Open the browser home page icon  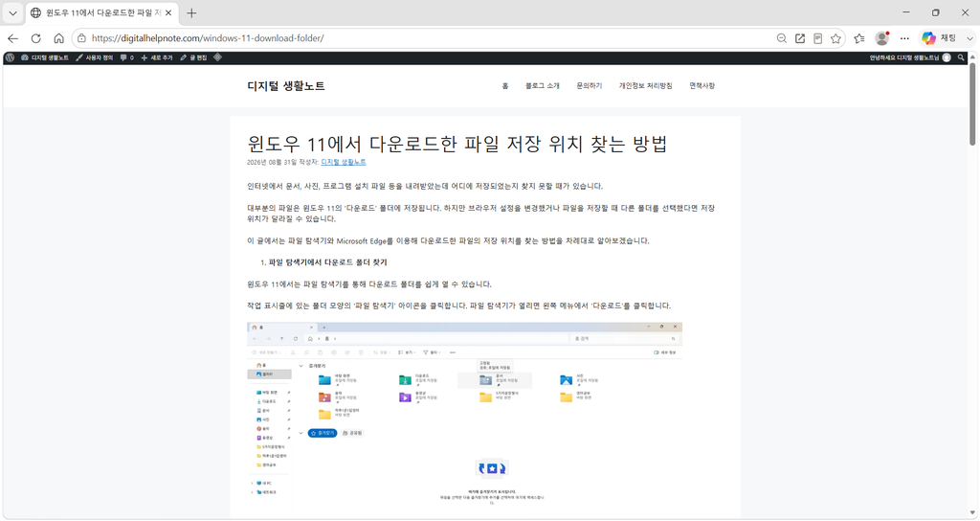[x=58, y=38]
